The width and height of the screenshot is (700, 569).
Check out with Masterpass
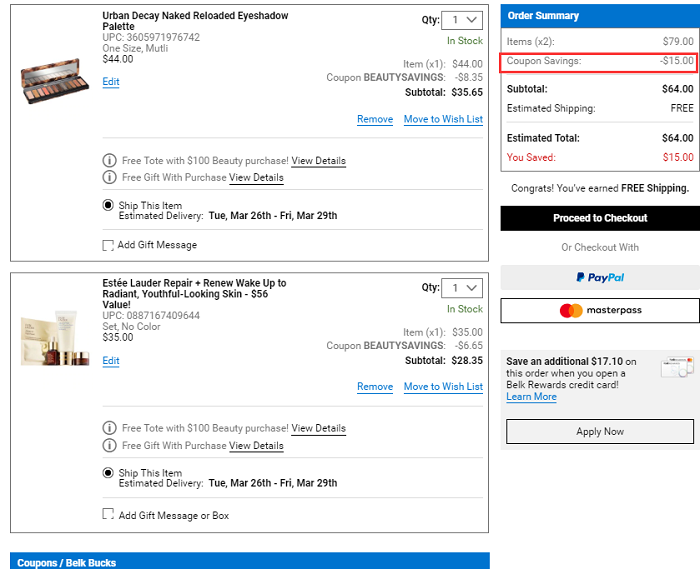pyautogui.click(x=600, y=311)
